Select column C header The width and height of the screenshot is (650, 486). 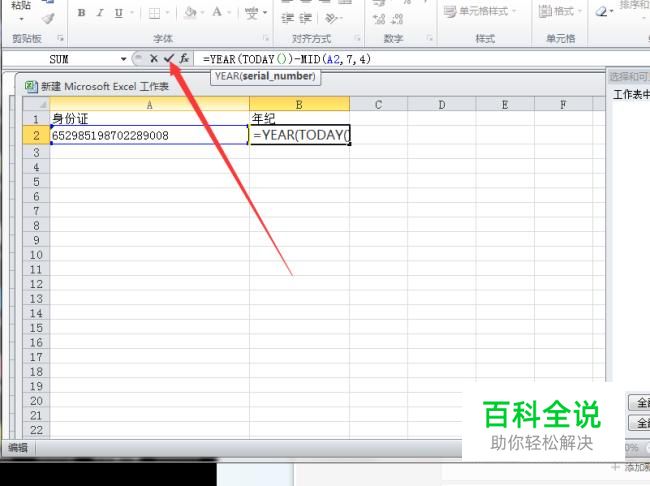(x=378, y=104)
